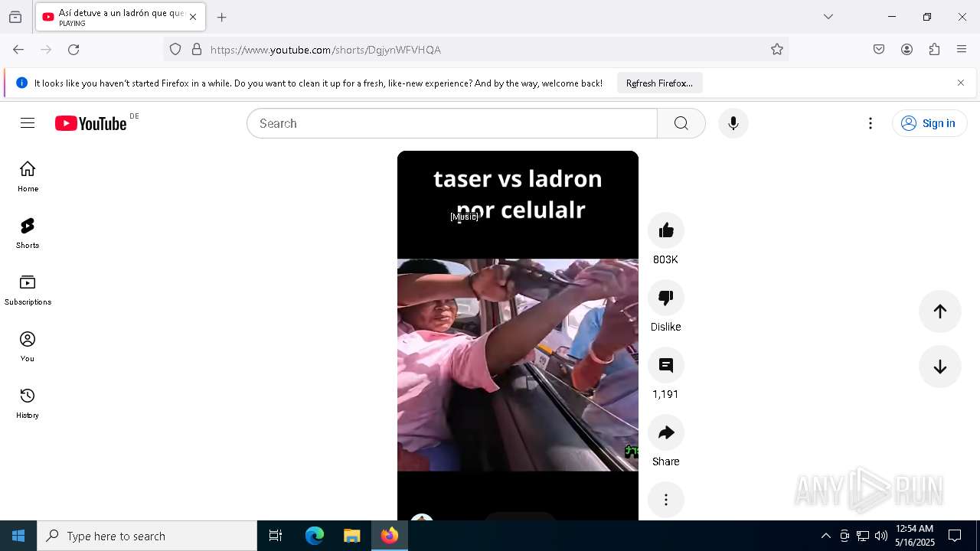
Task: Open the Save to Pocket button
Action: pos(879,50)
